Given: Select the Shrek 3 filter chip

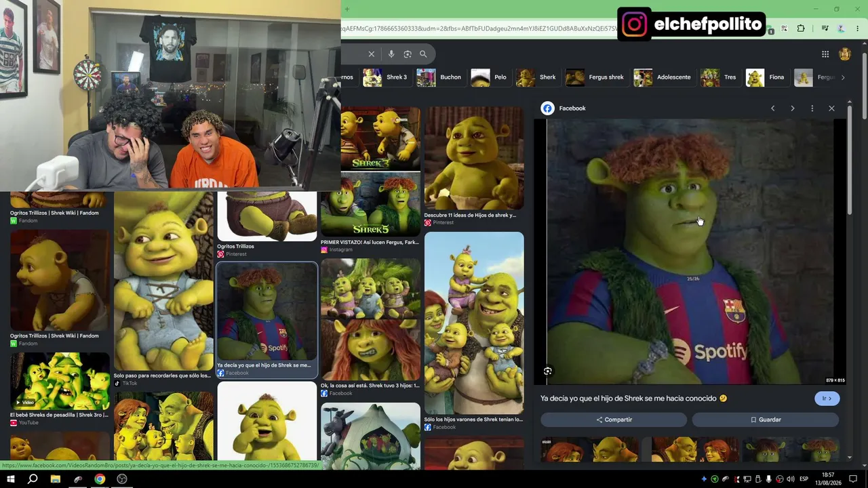Looking at the screenshot, I should coord(385,77).
